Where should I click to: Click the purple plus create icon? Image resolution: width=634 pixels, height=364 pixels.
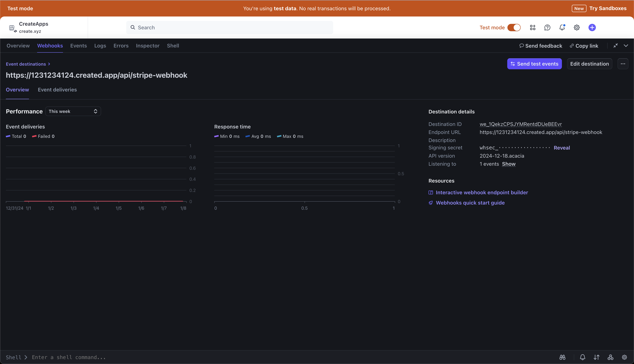coord(592,27)
